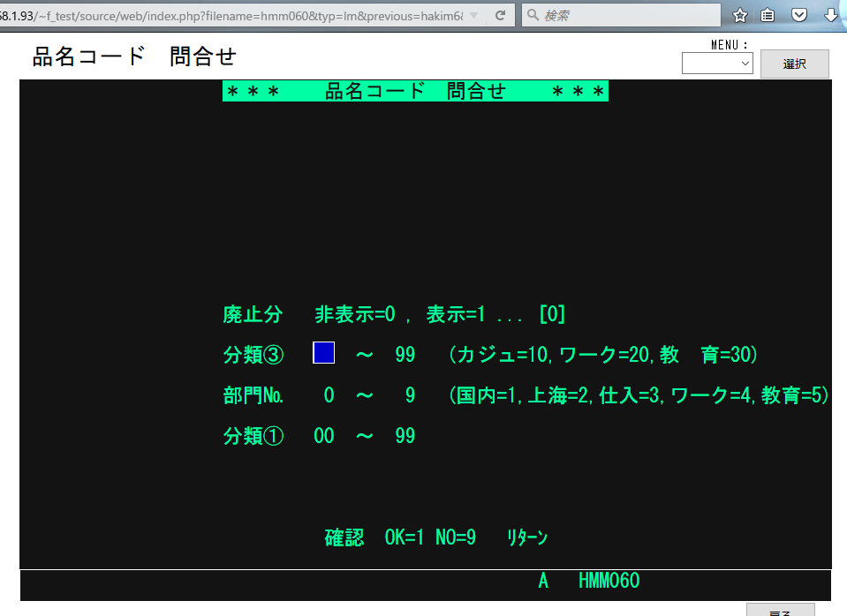
Task: Open the downloads arrow icon
Action: [830, 16]
